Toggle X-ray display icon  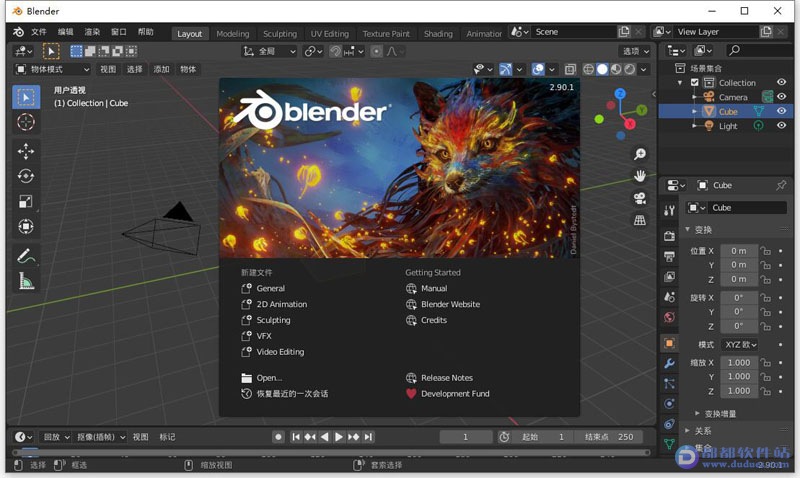tap(570, 69)
